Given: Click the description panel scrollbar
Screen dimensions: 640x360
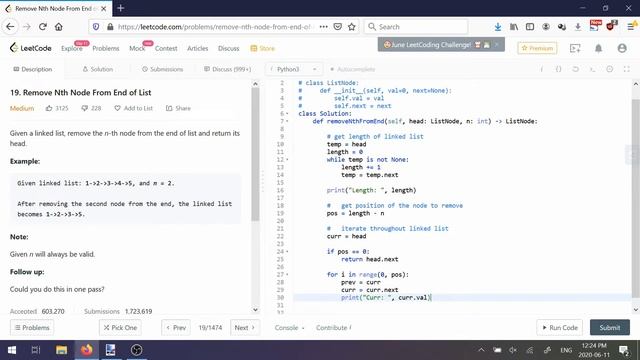Looking at the screenshot, I should [x=256, y=155].
